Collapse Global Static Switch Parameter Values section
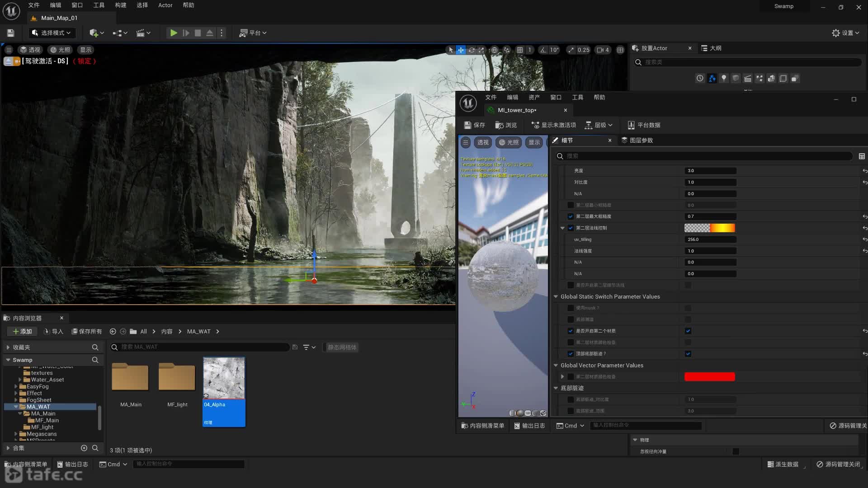Viewport: 868px width, 488px height. (x=556, y=297)
